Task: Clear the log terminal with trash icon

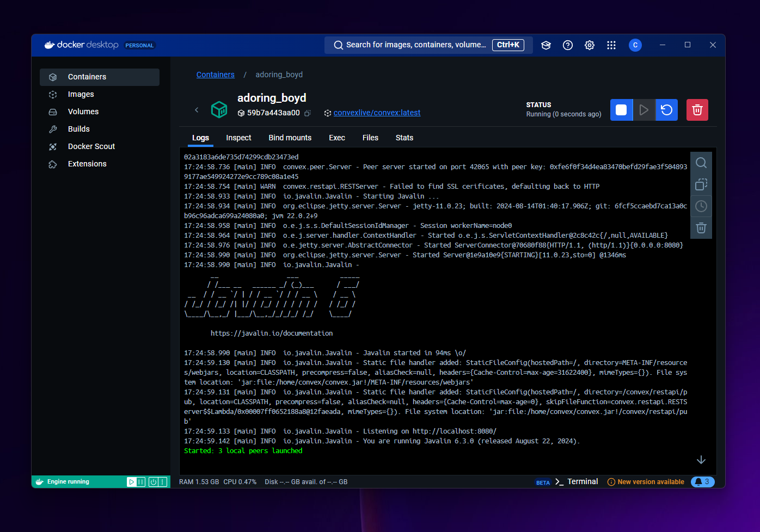Action: (x=701, y=228)
